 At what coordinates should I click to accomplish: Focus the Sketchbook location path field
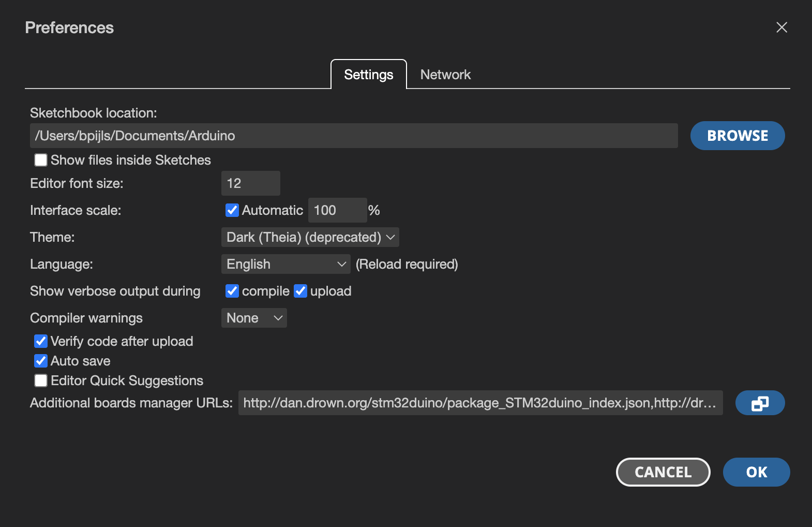354,136
